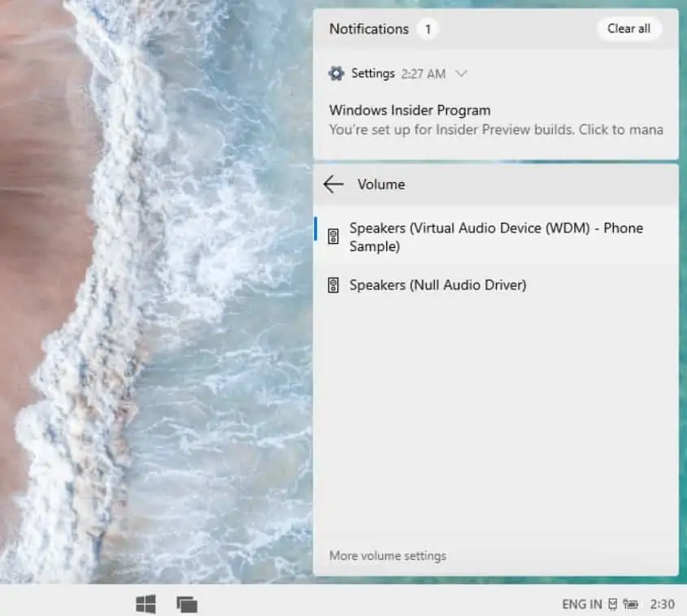Click the clock showing 2:30
This screenshot has height=616, width=687.
(663, 604)
